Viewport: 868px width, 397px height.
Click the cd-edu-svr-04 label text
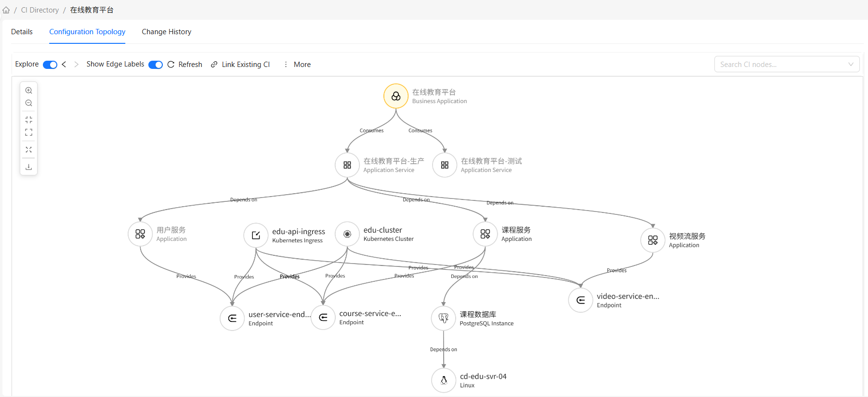483,377
